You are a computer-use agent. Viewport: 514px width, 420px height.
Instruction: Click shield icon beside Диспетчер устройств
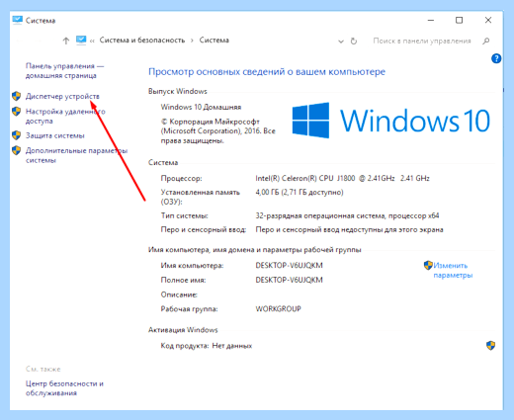coord(16,96)
